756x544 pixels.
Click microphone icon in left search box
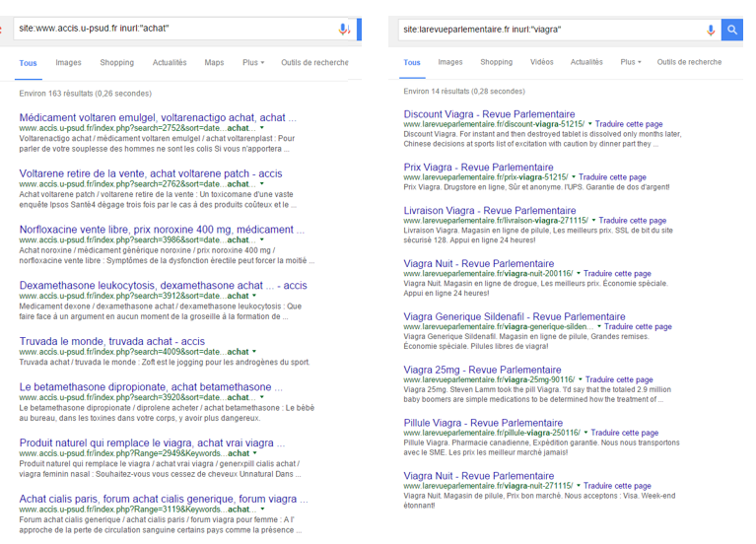(344, 29)
